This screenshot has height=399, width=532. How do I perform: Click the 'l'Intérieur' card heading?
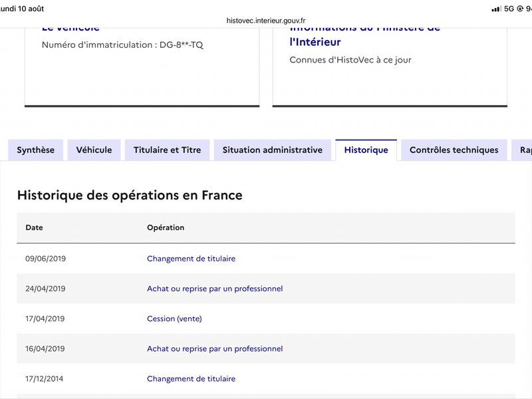(x=315, y=42)
